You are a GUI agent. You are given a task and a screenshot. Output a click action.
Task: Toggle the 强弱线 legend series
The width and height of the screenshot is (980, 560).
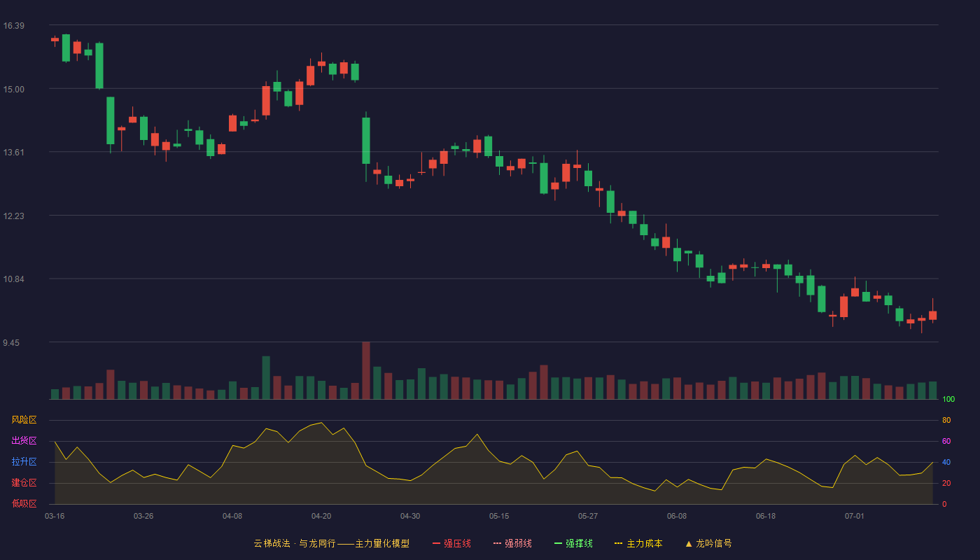(512, 543)
